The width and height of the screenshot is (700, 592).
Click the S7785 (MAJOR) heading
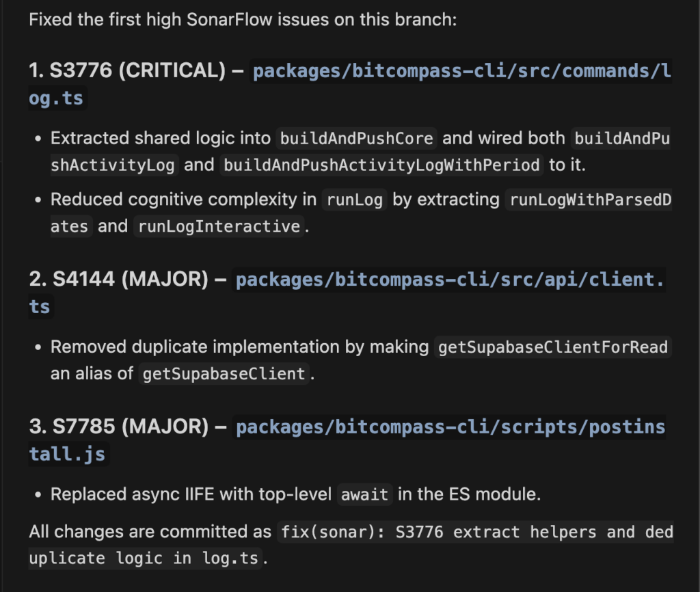[118, 427]
